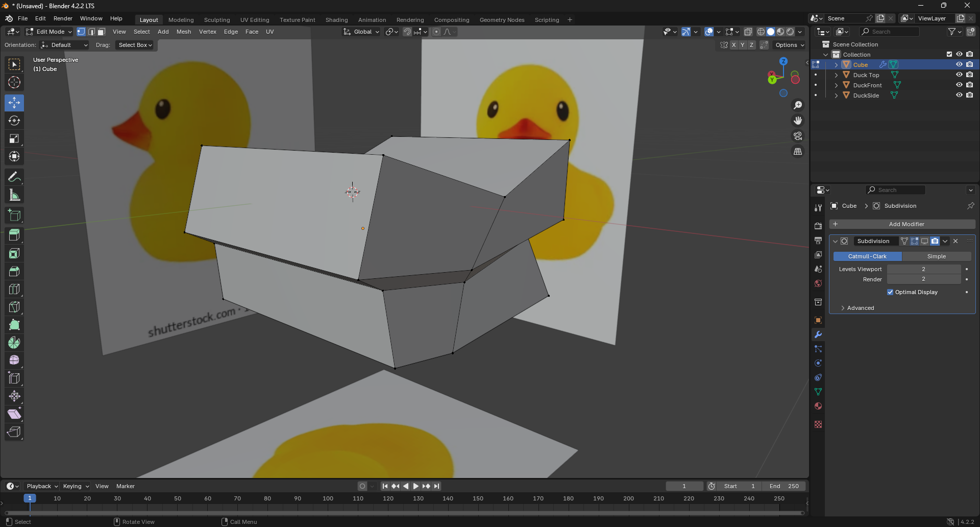Activate the Knife tool
Screen dimensions: 980x527
click(14, 307)
